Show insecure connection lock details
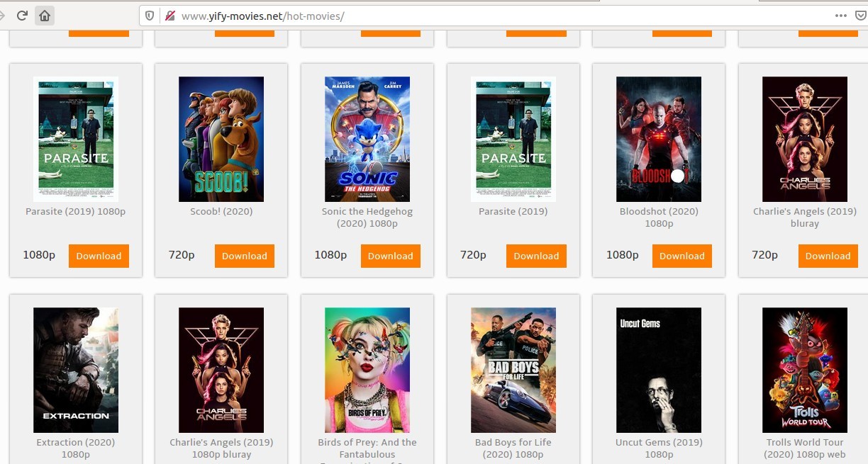Viewport: 868px width, 464px height. click(169, 16)
